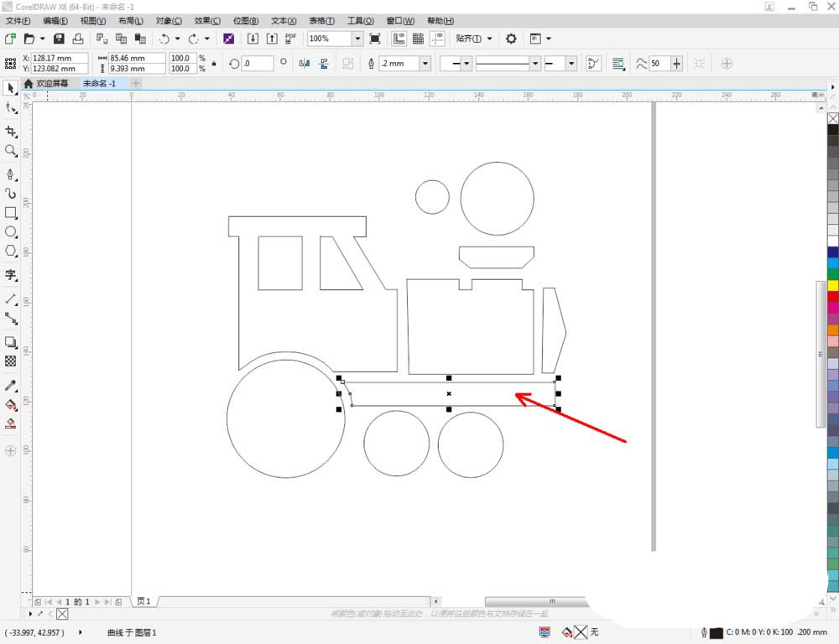Open the 效果(C) menu

pyautogui.click(x=207, y=21)
